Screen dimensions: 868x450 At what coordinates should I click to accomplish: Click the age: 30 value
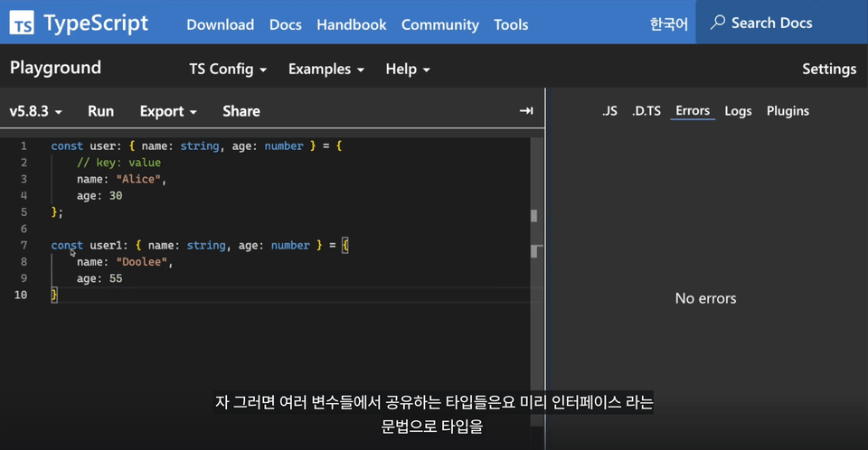[x=99, y=195]
